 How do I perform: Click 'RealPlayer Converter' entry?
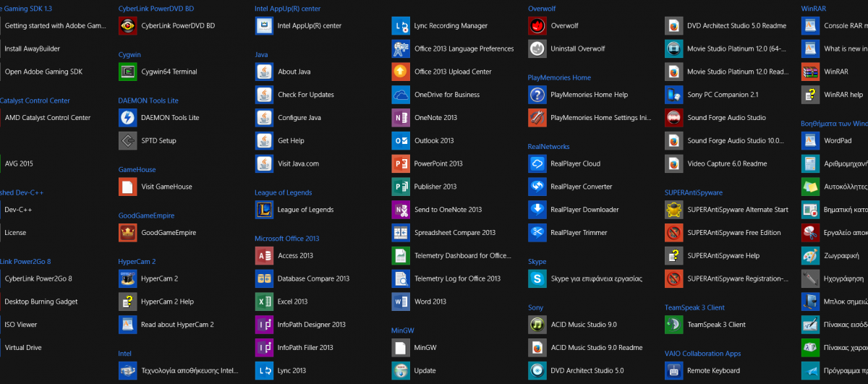570,187
